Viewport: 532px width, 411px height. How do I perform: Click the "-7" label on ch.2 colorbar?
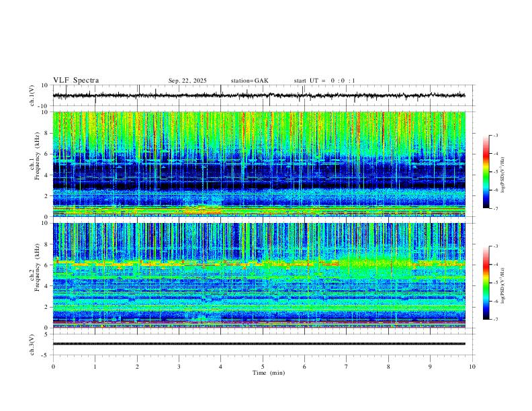496,320
